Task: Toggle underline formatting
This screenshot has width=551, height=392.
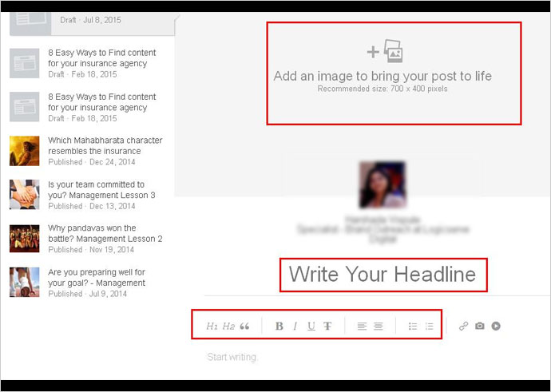Action: click(311, 327)
